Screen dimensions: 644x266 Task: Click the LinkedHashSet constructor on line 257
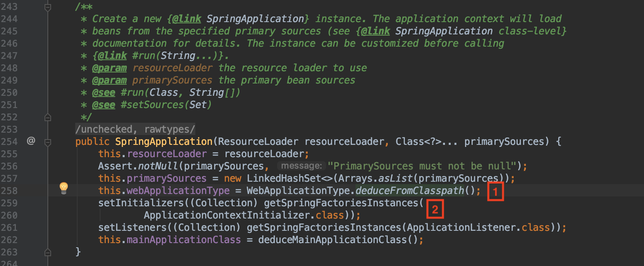pyautogui.click(x=284, y=178)
